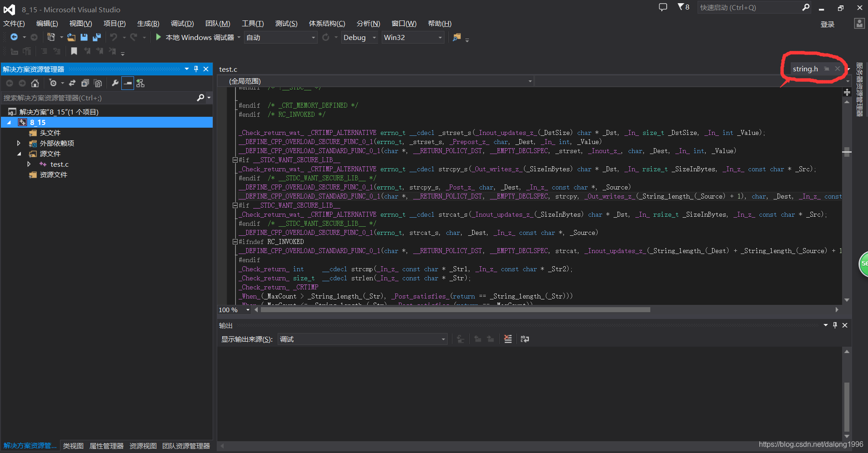Switch to the 属性管理器 bottom tab
The width and height of the screenshot is (868, 453).
(x=106, y=446)
